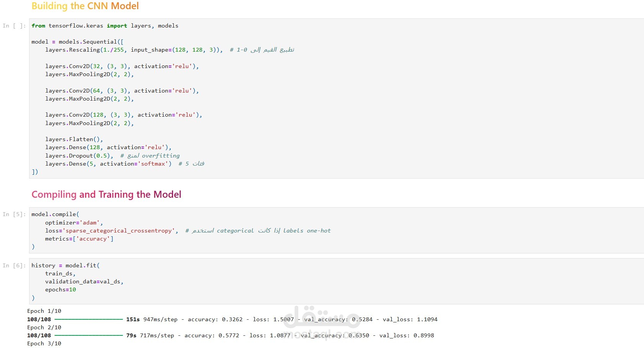Click the 'Epoch 3/10' output text
Image resolution: width=644 pixels, height=348 pixels.
(44, 343)
